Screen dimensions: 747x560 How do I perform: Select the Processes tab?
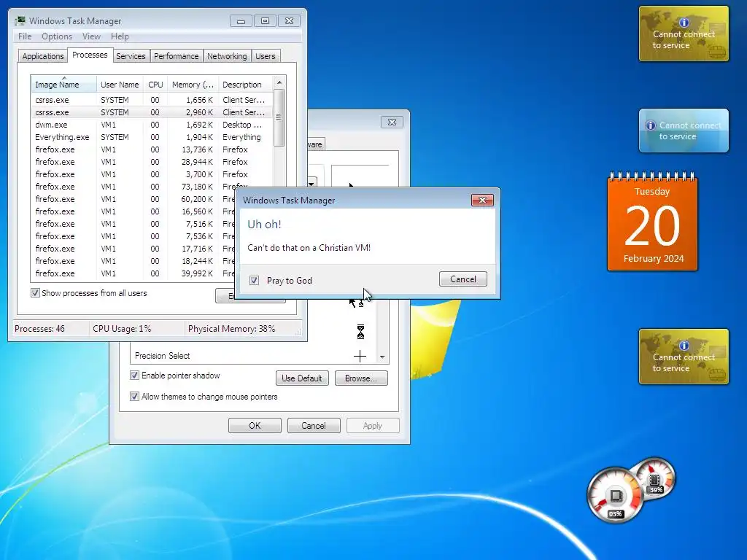pyautogui.click(x=90, y=55)
